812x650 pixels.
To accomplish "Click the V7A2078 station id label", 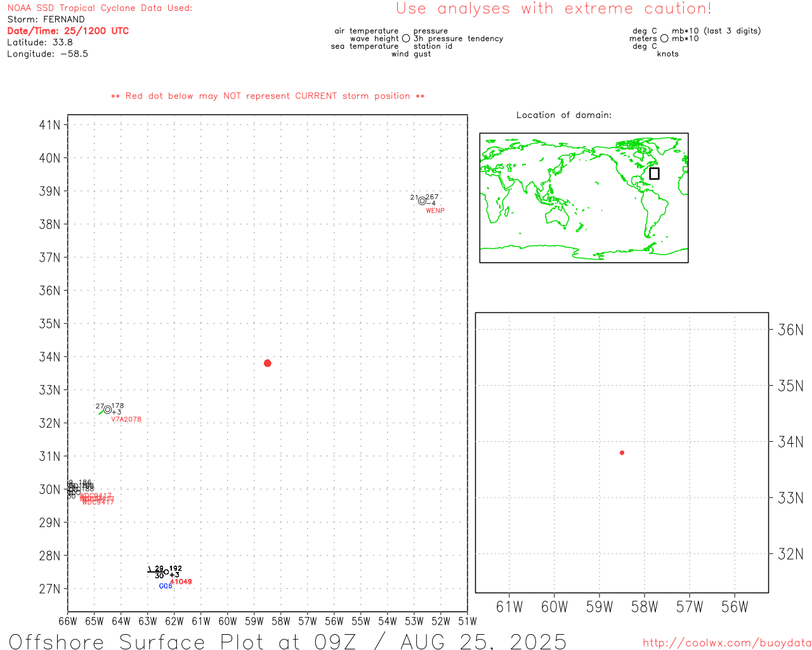I will (x=126, y=420).
